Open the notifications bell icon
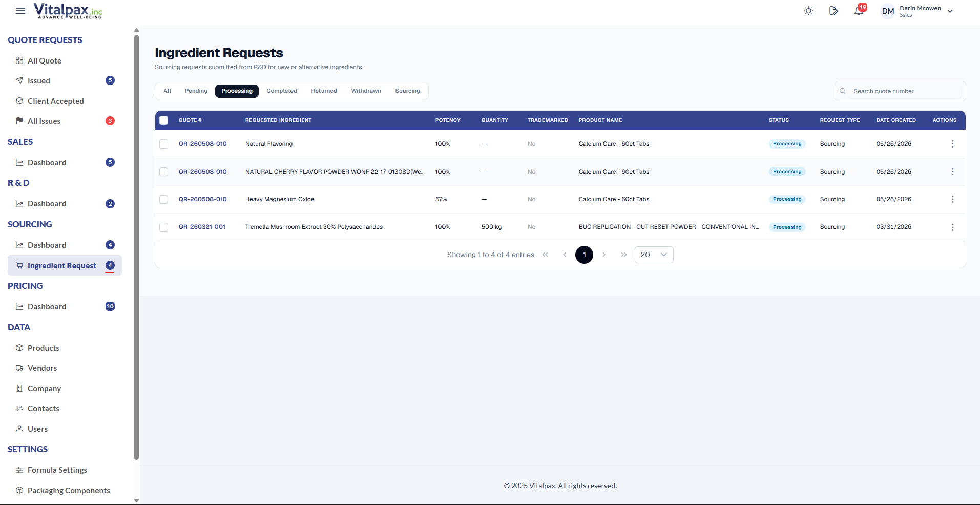Image resolution: width=980 pixels, height=505 pixels. tap(859, 11)
